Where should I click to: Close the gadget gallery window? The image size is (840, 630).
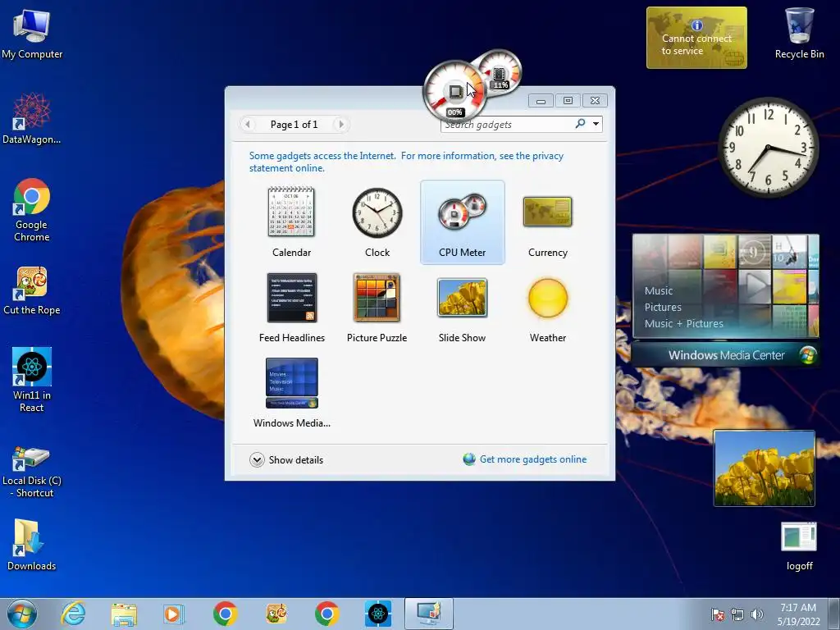tap(595, 101)
